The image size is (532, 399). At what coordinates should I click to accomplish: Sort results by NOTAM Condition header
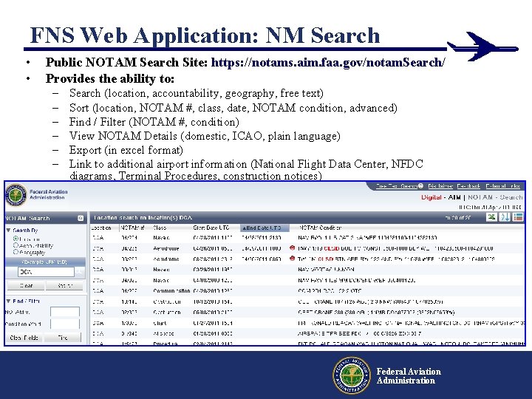[320, 228]
